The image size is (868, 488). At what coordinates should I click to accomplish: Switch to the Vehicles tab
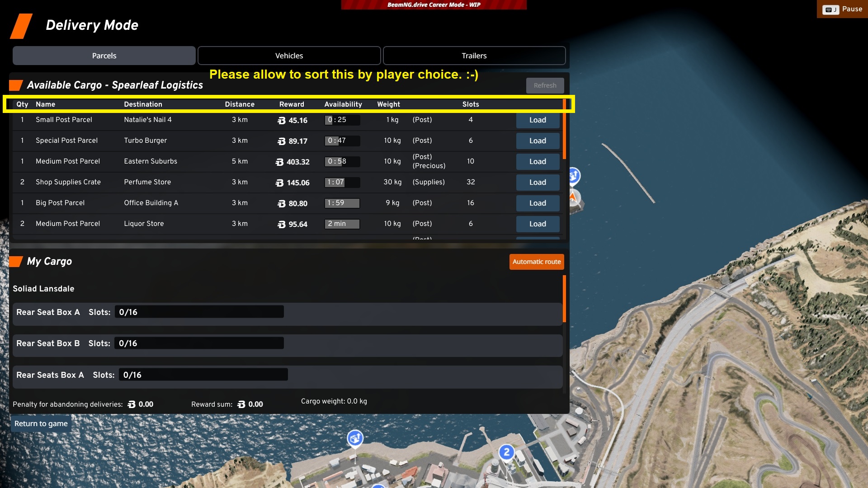click(289, 56)
